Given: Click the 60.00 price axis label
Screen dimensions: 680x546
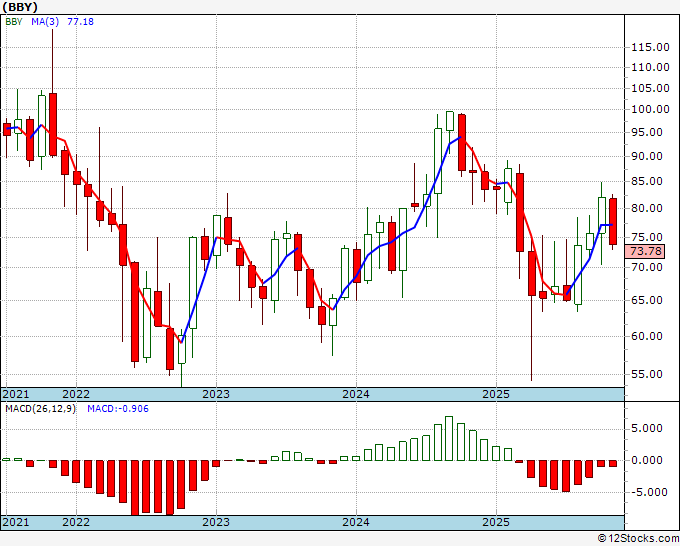Looking at the screenshot, I should point(647,336).
